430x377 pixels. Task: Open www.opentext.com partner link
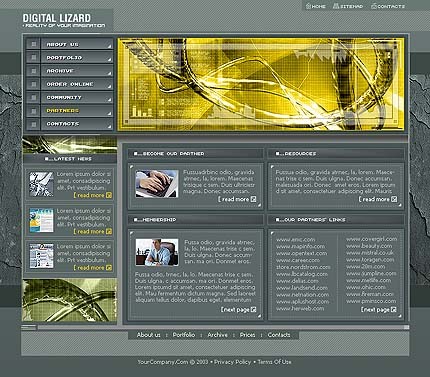coord(301,253)
